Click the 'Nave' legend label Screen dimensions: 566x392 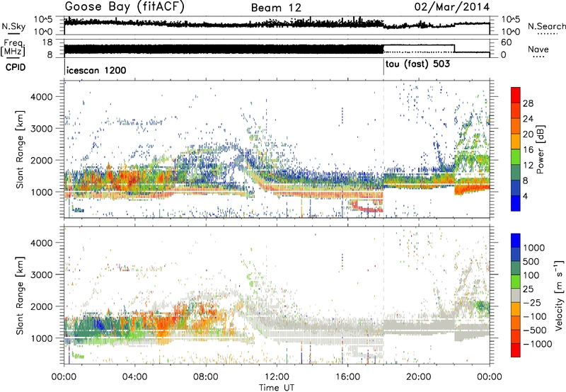538,49
